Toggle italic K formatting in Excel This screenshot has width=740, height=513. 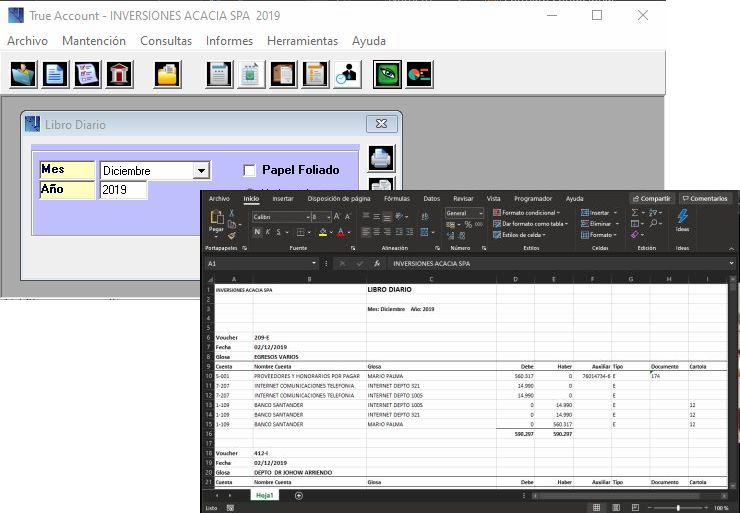click(268, 232)
